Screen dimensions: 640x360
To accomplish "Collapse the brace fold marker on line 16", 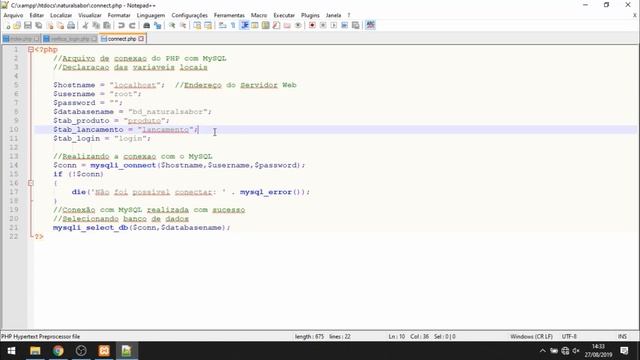I will 31,183.
